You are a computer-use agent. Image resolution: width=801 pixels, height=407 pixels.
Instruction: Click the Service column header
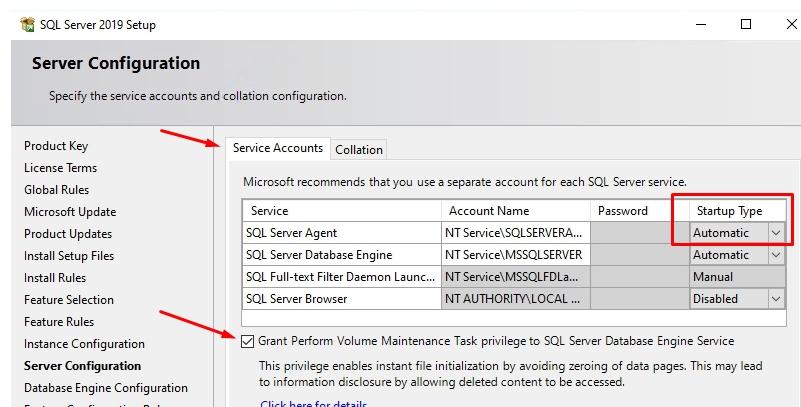click(342, 211)
